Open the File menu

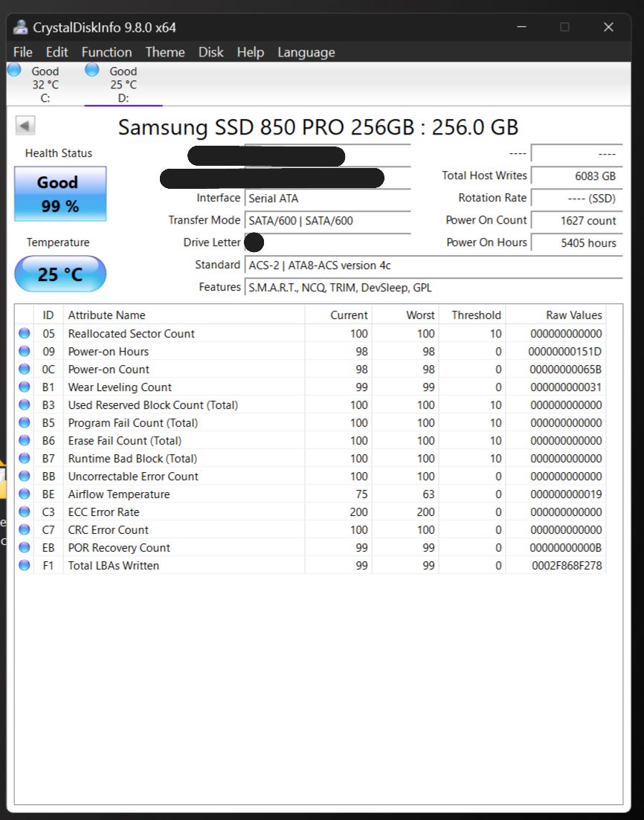22,52
